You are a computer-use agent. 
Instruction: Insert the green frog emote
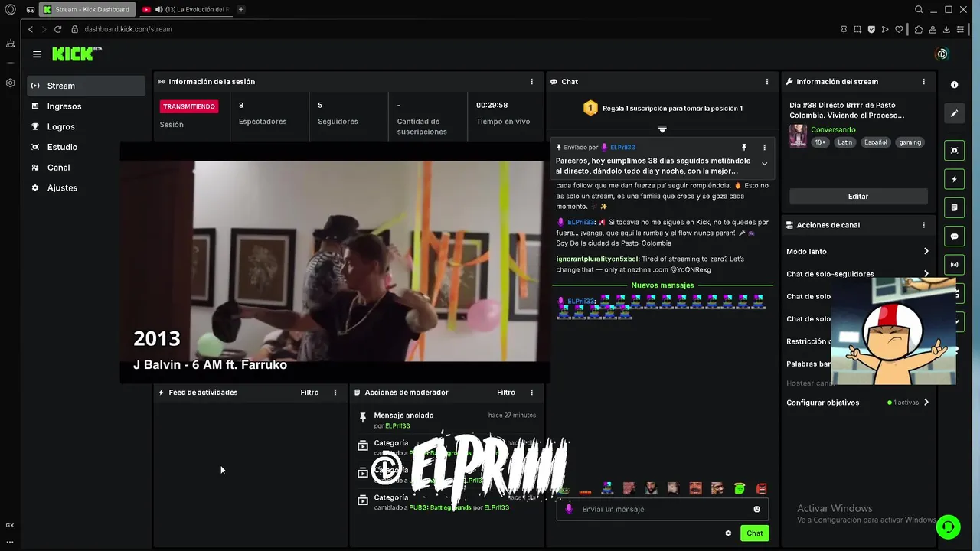click(x=563, y=491)
